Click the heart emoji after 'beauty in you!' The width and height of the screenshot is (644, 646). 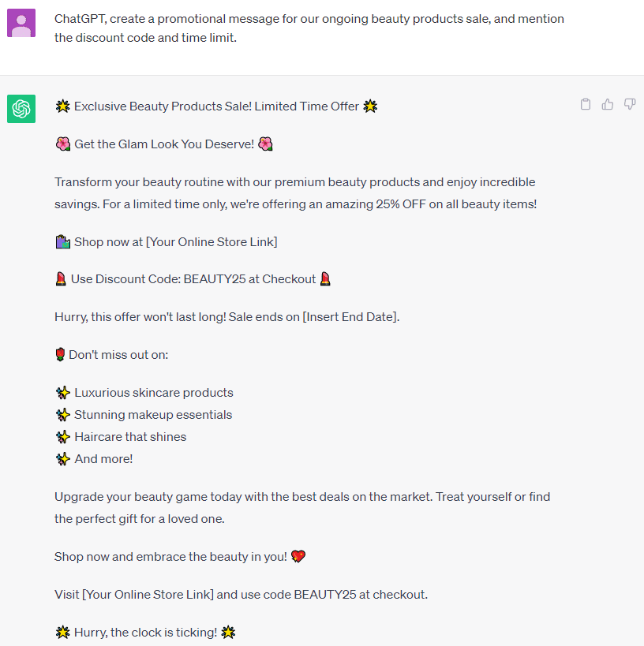[298, 557]
